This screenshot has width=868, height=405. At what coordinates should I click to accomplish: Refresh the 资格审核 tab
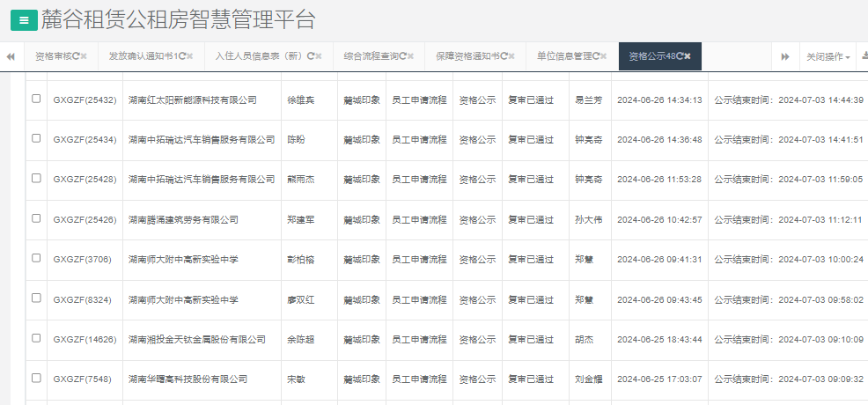pyautogui.click(x=77, y=55)
